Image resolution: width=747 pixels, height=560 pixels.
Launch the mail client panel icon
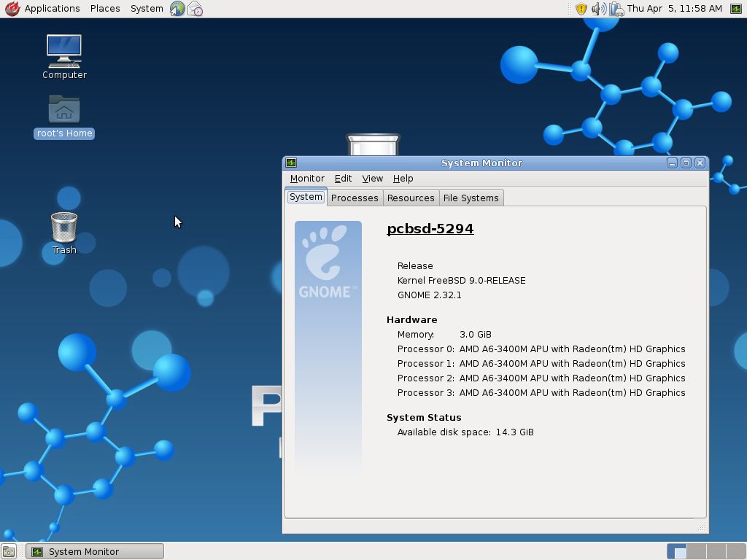pos(196,9)
